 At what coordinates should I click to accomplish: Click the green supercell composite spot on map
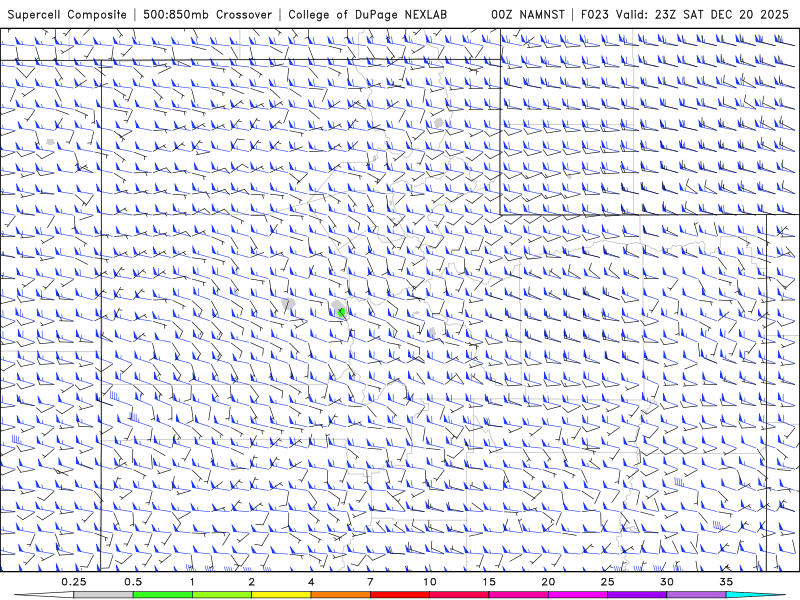pos(341,313)
